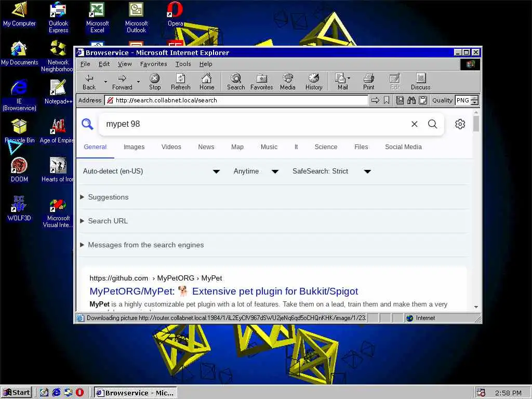This screenshot has width=532, height=399.
Task: Click the system tray scheduler icon
Action: click(481, 393)
